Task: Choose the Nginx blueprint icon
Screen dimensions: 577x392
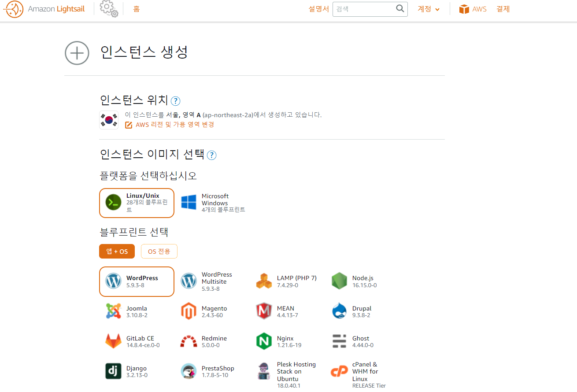Action: click(264, 341)
